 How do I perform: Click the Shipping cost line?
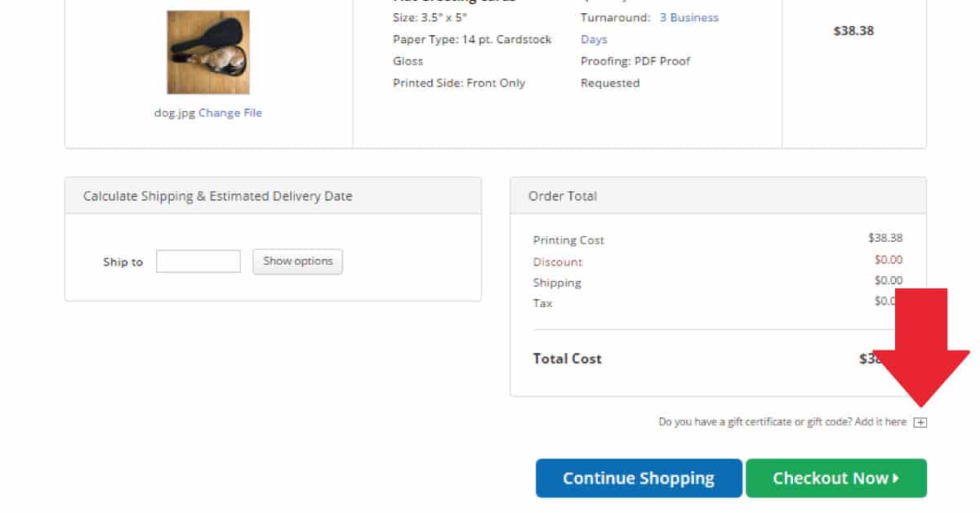[558, 282]
